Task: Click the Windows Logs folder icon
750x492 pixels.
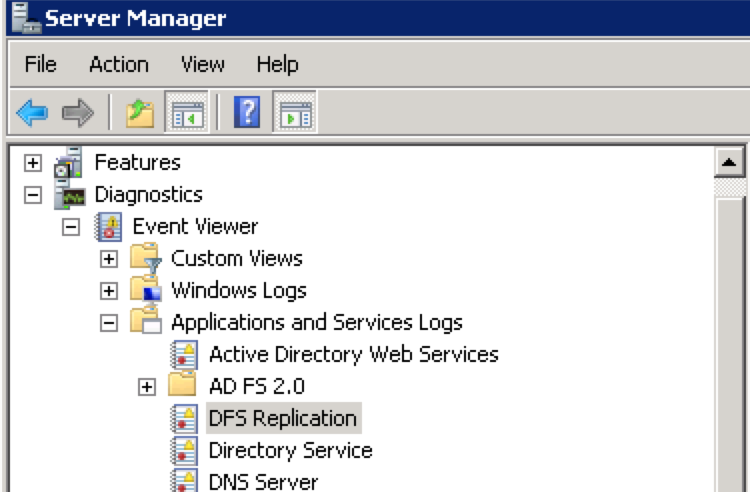Action: [x=145, y=290]
